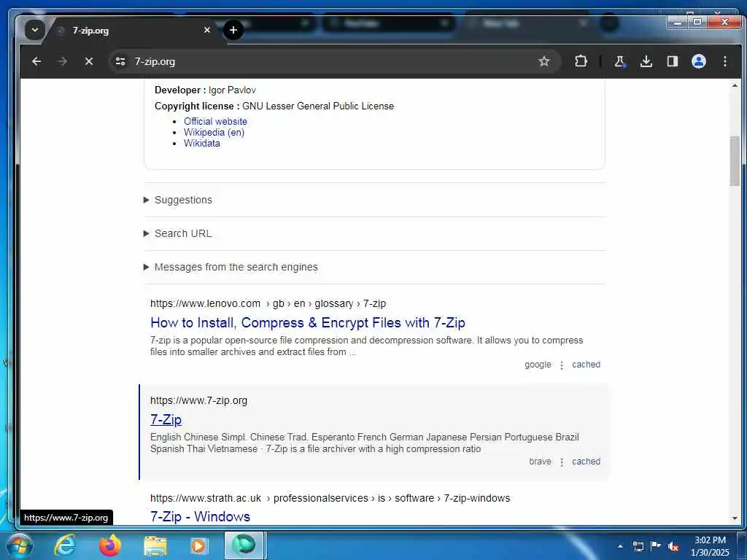The height and width of the screenshot is (560, 747).
Task: Open How to Install, Compress & Encrypt Files result
Action: click(308, 323)
